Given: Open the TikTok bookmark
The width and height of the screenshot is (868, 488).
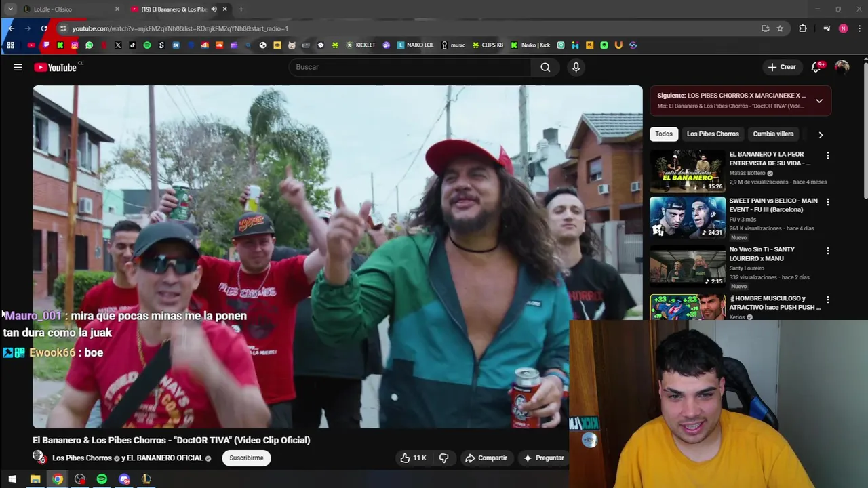Looking at the screenshot, I should [132, 45].
